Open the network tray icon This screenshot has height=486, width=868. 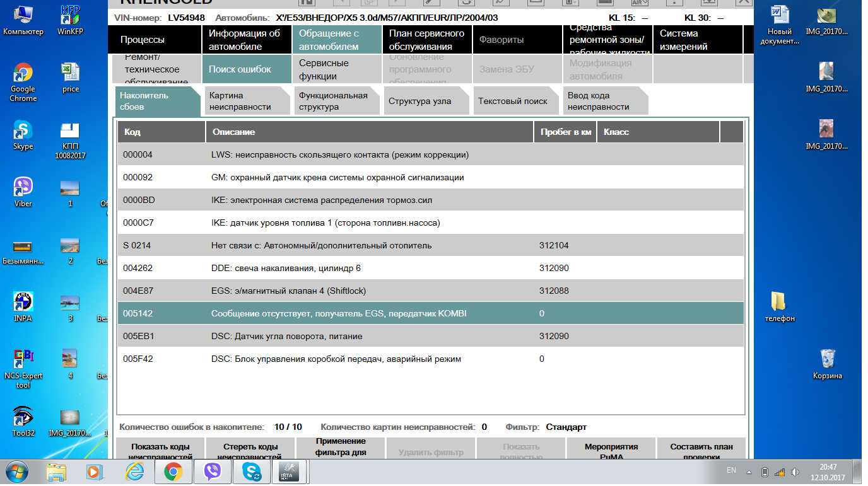(780, 472)
